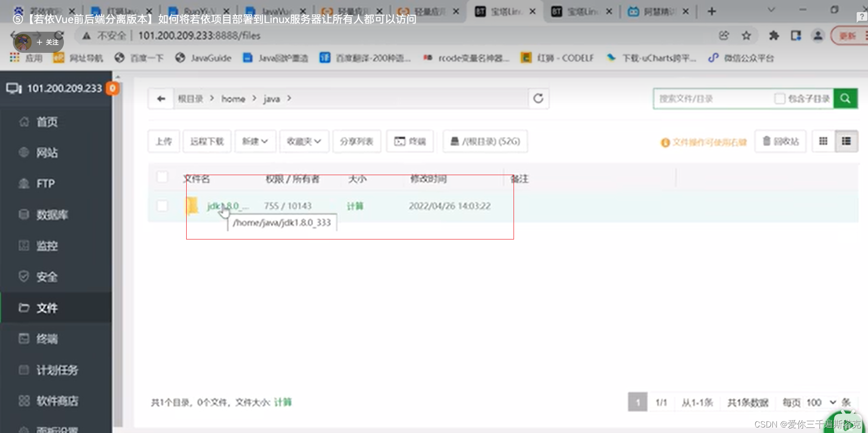Refresh the file list with the reload icon
The height and width of the screenshot is (433, 868).
(x=538, y=98)
